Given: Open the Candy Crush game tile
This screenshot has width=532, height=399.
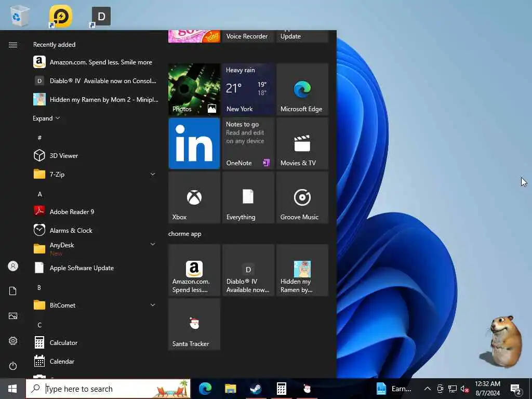Looking at the screenshot, I should click(x=194, y=36).
